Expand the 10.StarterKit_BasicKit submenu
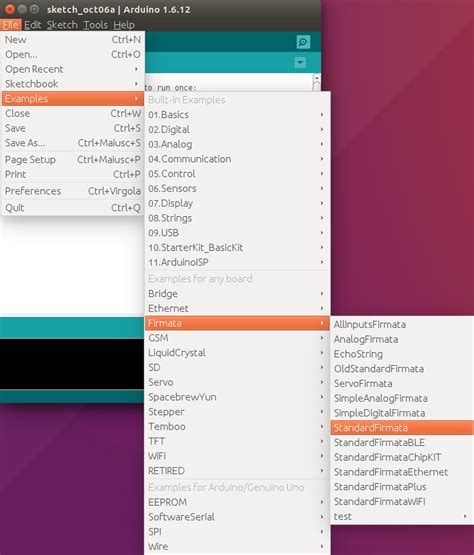This screenshot has width=474, height=555. click(x=237, y=247)
